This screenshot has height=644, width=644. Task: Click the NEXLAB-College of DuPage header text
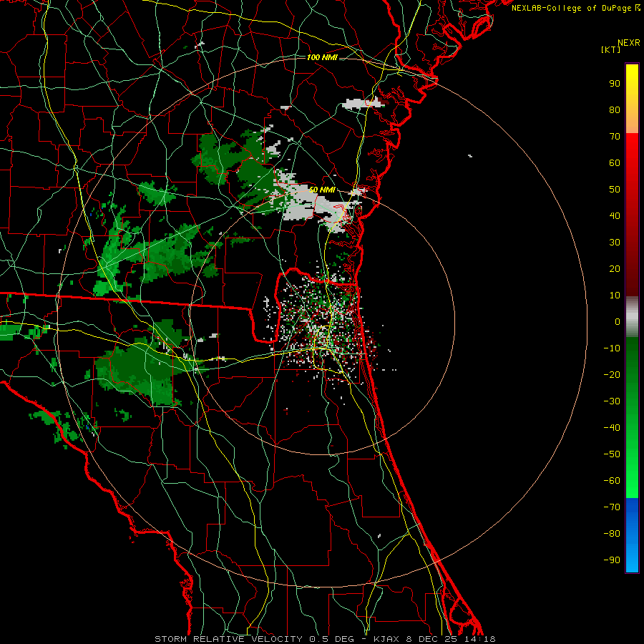[x=575, y=8]
